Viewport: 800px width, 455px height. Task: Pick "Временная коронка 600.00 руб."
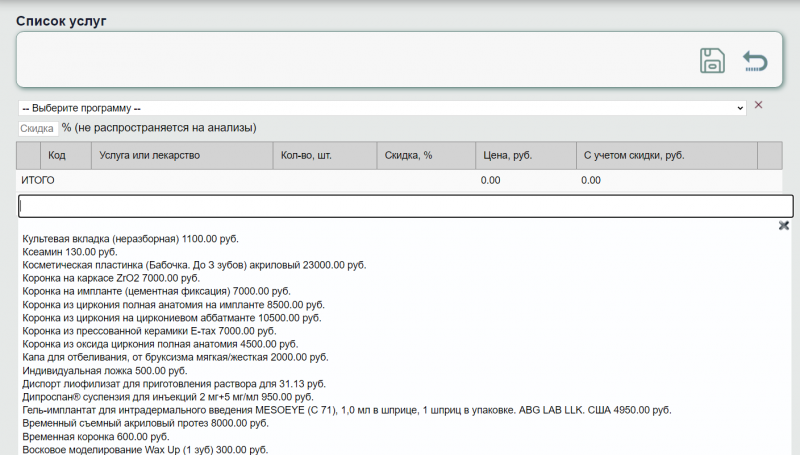tap(95, 437)
